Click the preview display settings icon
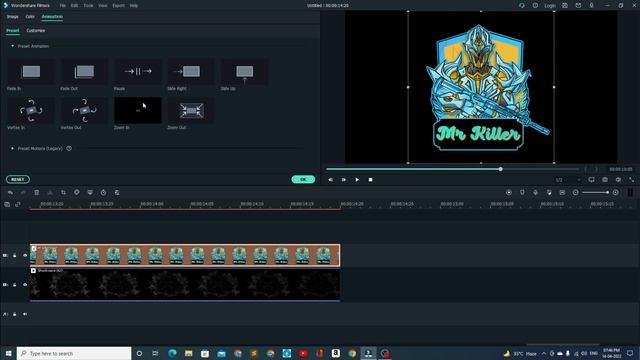This screenshot has height=360, width=640. (x=591, y=180)
